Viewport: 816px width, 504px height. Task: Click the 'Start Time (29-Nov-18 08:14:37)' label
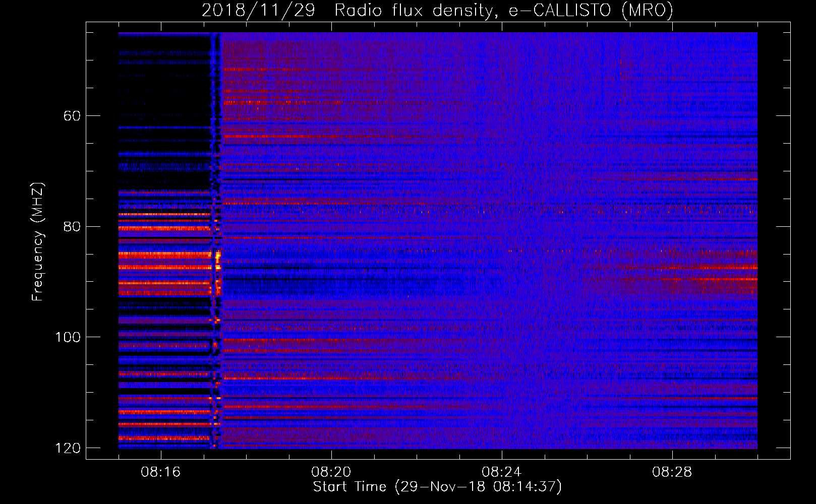(437, 487)
